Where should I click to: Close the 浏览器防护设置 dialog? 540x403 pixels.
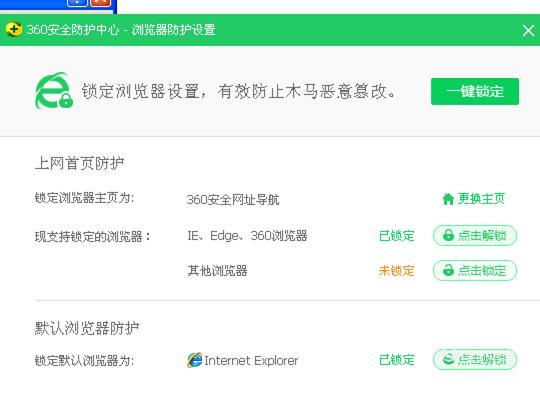coord(528,31)
